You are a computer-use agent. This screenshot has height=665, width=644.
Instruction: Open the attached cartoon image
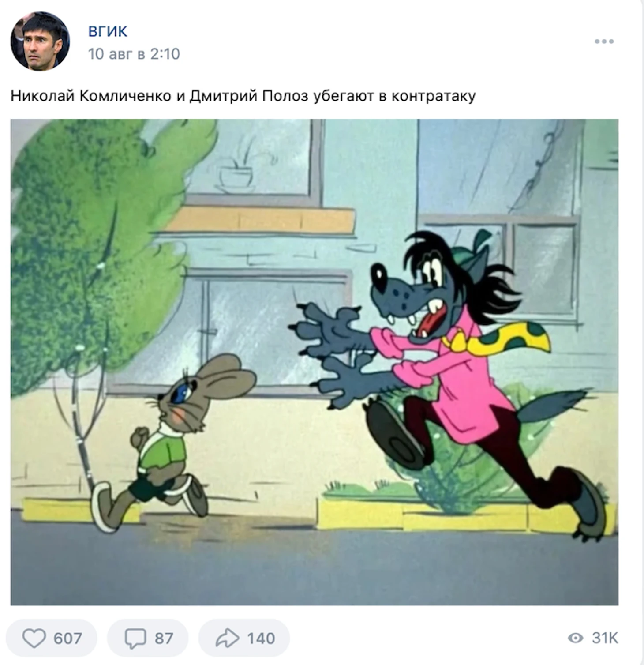[315, 362]
